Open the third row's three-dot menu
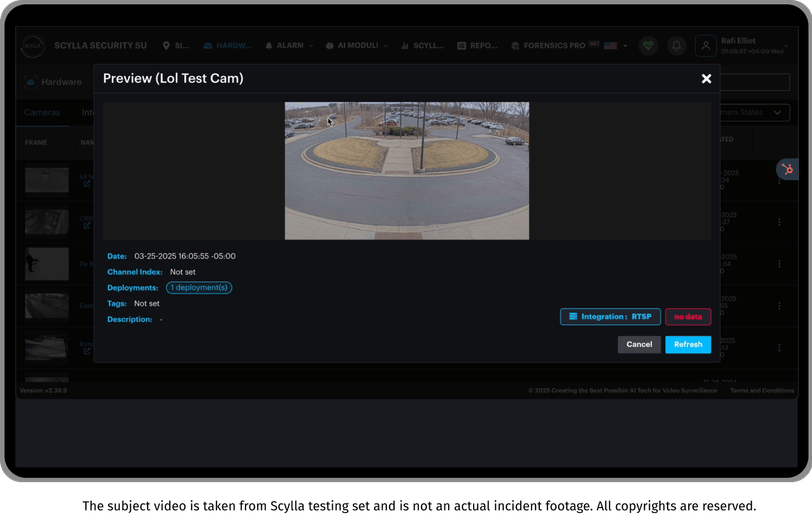This screenshot has height=519, width=812. pyautogui.click(x=779, y=264)
